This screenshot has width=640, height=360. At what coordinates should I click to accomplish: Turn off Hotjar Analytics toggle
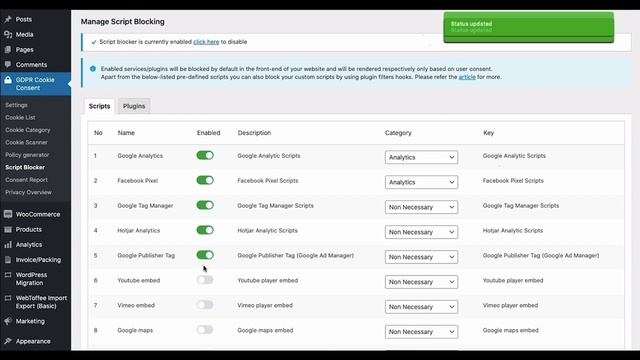(205, 230)
